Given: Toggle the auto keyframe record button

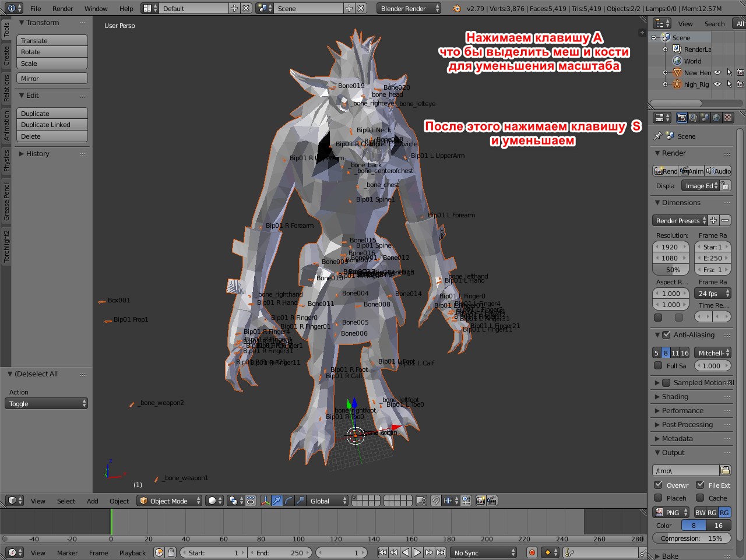Looking at the screenshot, I should (532, 552).
